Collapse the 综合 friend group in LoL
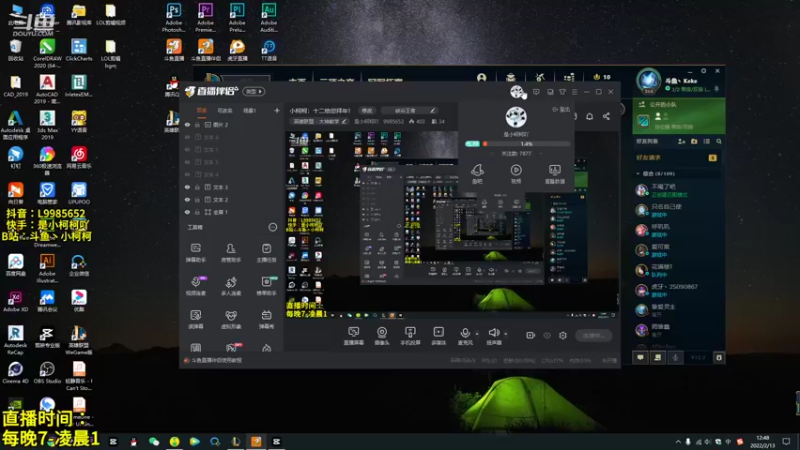800x450 pixels. 638,174
